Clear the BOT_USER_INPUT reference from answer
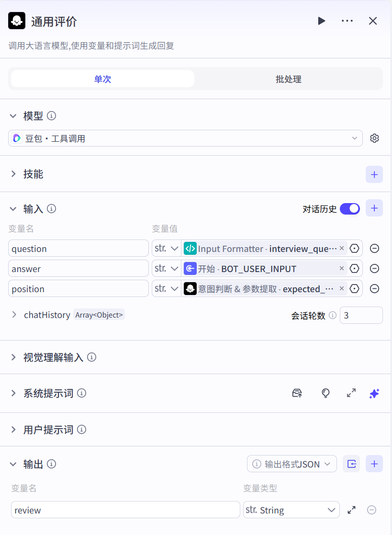 pos(342,269)
